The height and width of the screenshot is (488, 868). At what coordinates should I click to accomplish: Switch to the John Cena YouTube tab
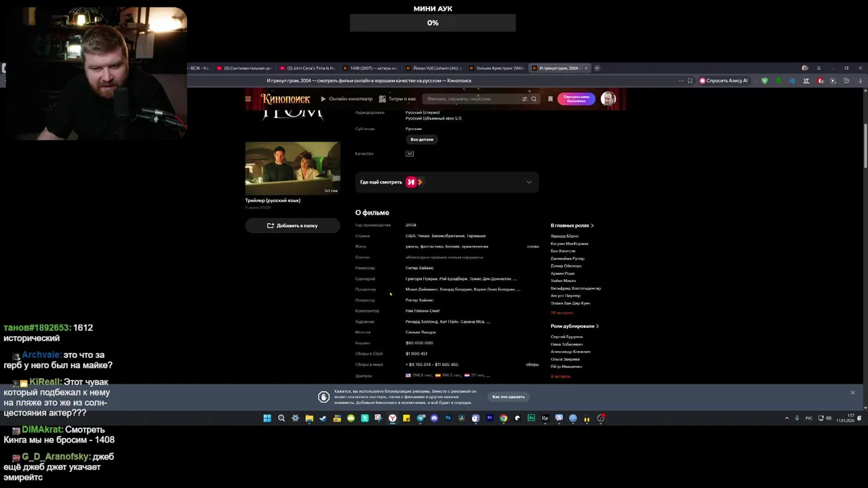pos(307,68)
